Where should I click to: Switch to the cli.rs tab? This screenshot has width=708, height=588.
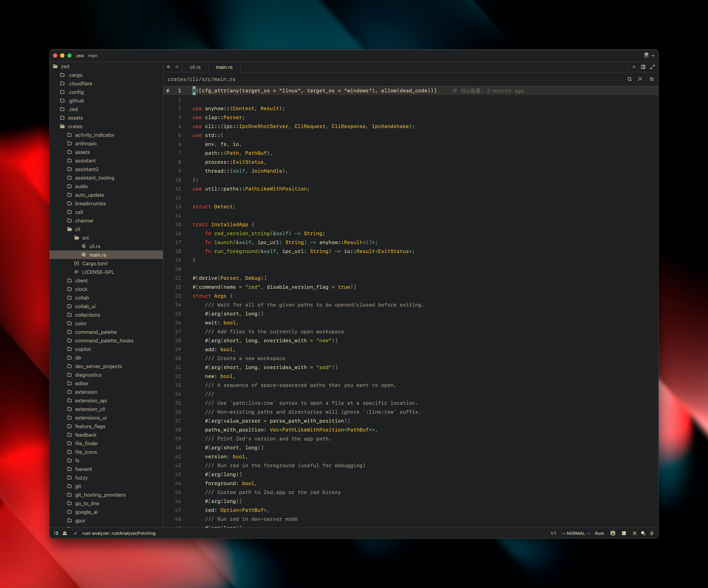point(195,67)
